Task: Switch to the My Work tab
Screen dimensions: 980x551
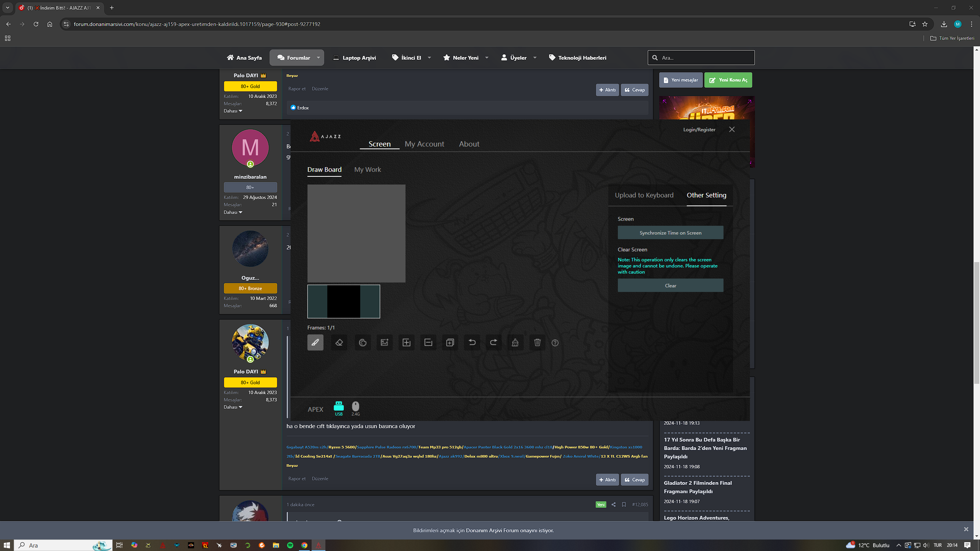Action: click(x=367, y=170)
